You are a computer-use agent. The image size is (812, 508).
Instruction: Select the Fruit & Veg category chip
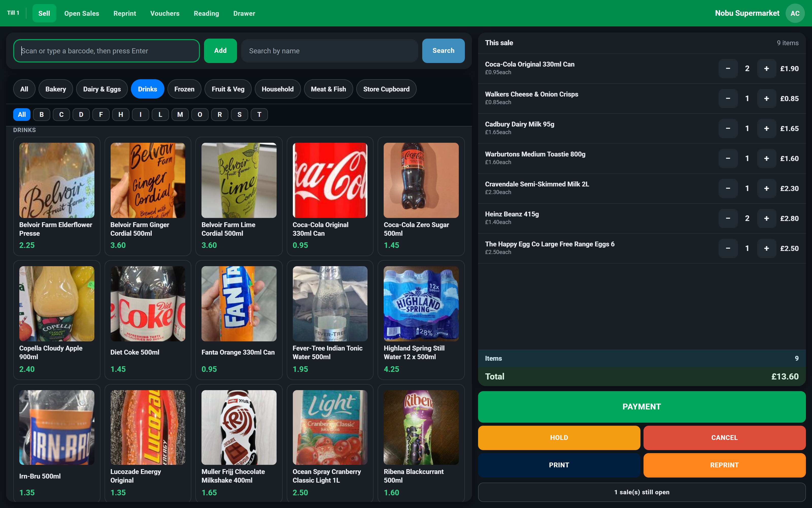(x=228, y=89)
